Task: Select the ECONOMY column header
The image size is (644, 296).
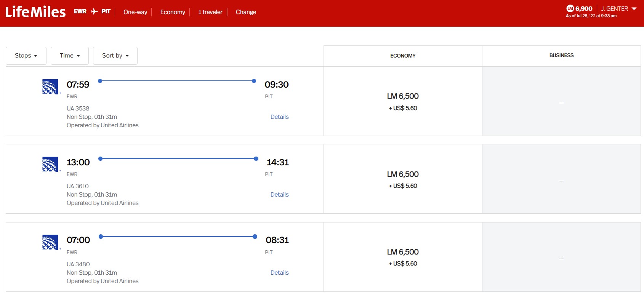Action: click(x=403, y=56)
